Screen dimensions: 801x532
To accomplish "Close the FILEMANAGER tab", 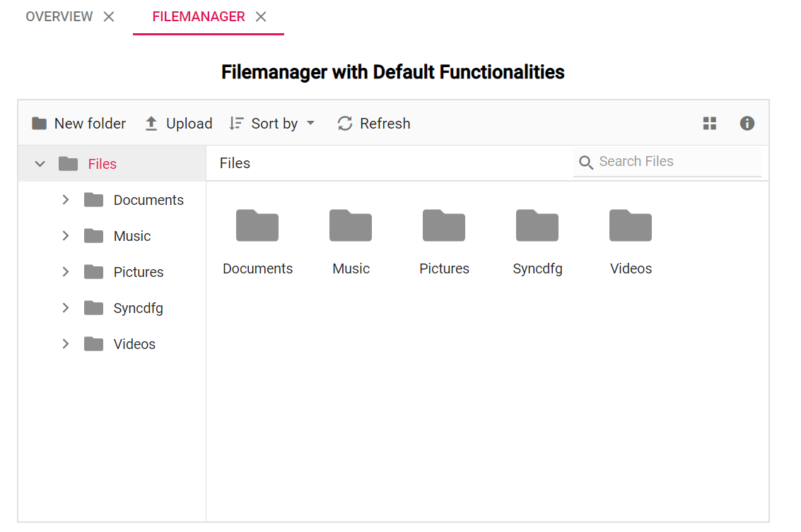I will [261, 17].
